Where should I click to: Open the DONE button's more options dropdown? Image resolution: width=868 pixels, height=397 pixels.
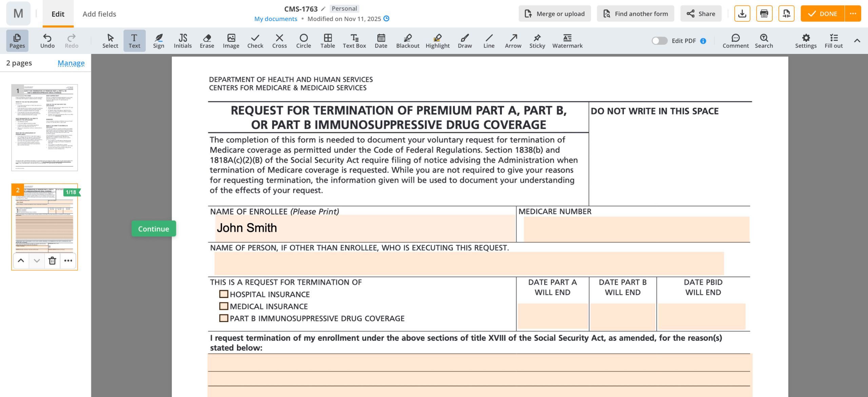(853, 14)
